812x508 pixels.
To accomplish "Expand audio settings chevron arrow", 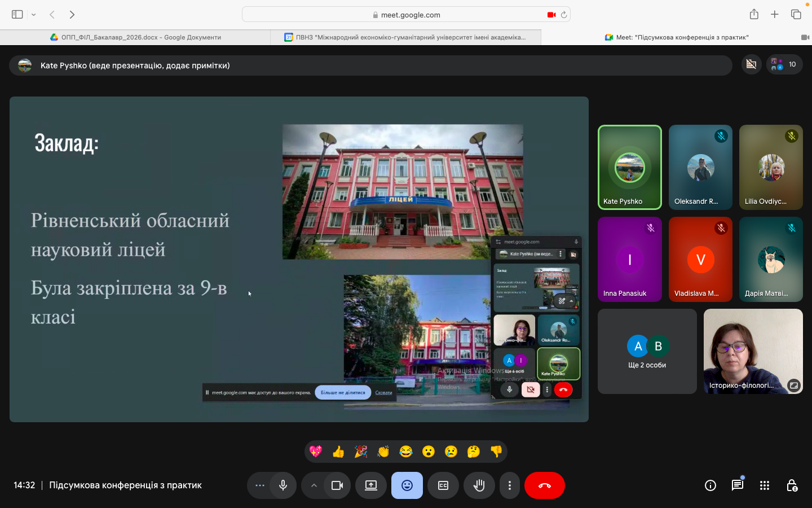I will [314, 485].
